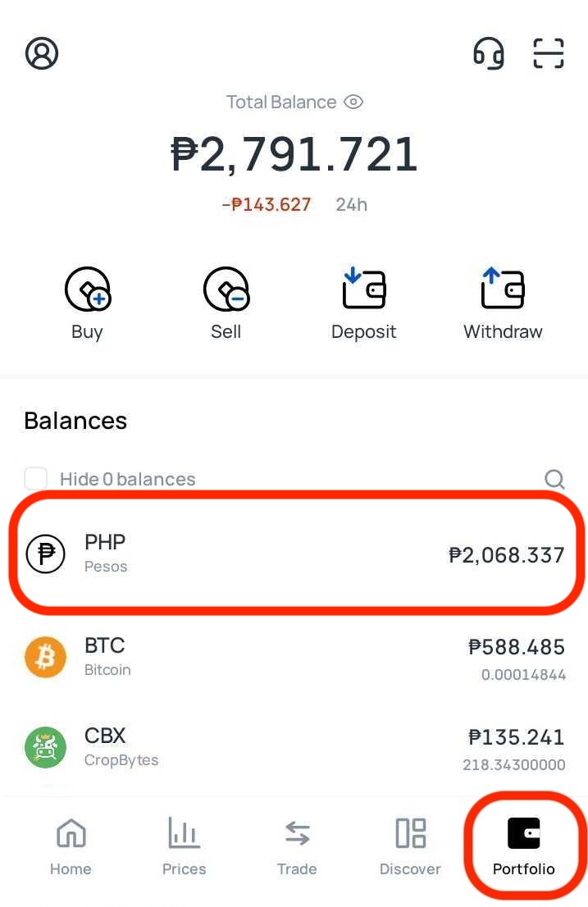Switch to the Portfolio tab
The image size is (588, 907).
(x=522, y=846)
